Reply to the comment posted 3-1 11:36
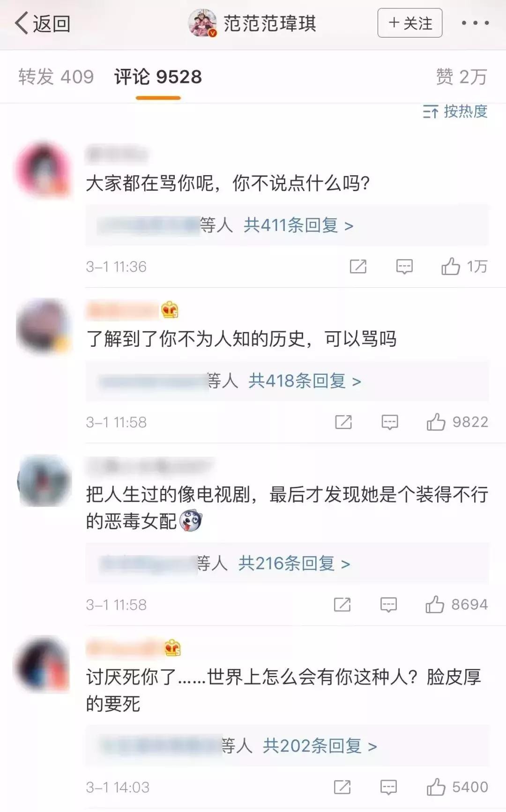Screen dimensions: 506x812 click(404, 267)
